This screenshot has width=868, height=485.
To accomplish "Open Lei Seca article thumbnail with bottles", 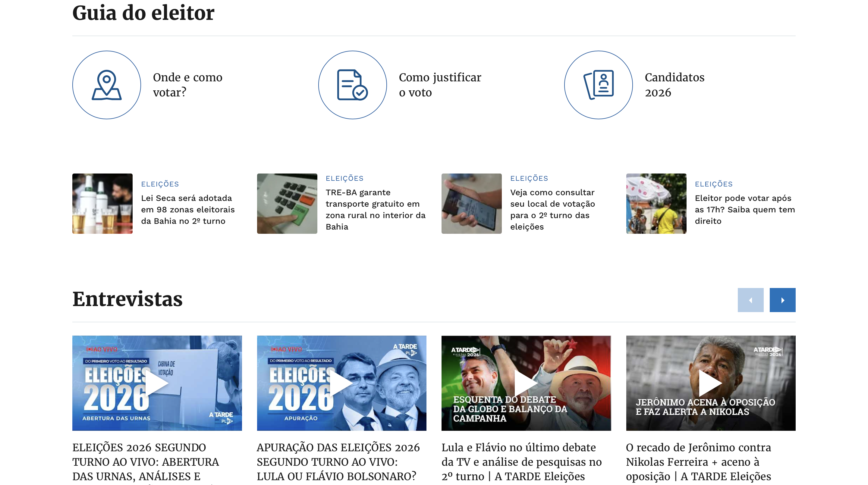I will tap(102, 203).
